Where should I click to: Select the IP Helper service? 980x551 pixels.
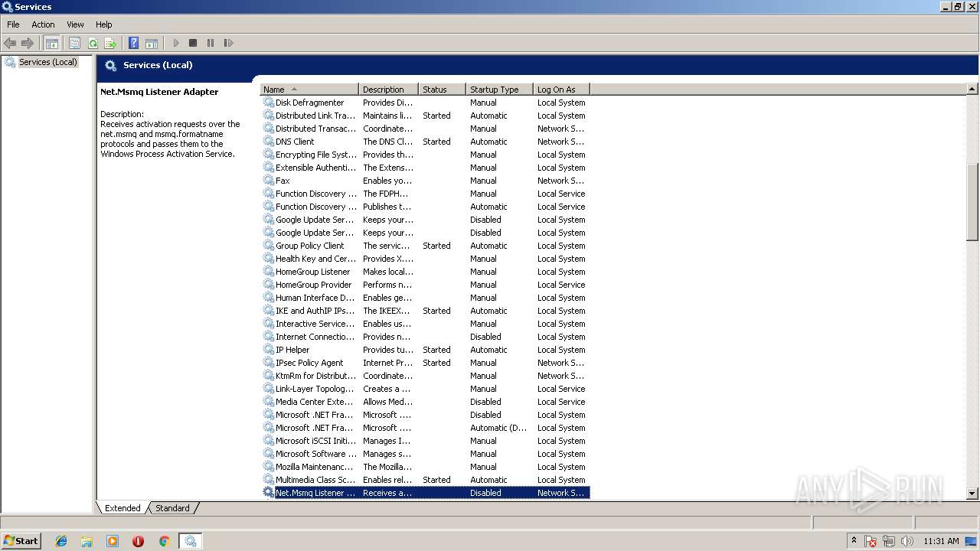coord(426,350)
